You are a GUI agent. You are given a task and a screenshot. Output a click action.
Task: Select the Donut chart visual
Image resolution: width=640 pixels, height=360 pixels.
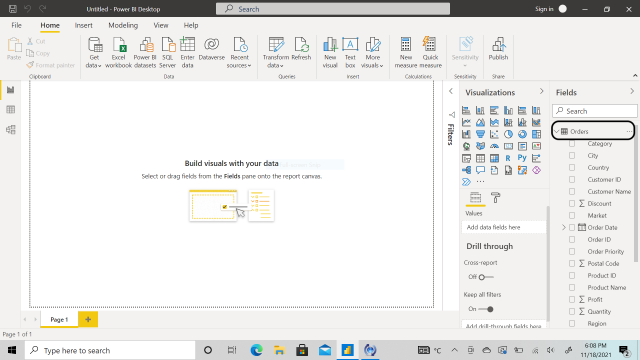(x=522, y=134)
